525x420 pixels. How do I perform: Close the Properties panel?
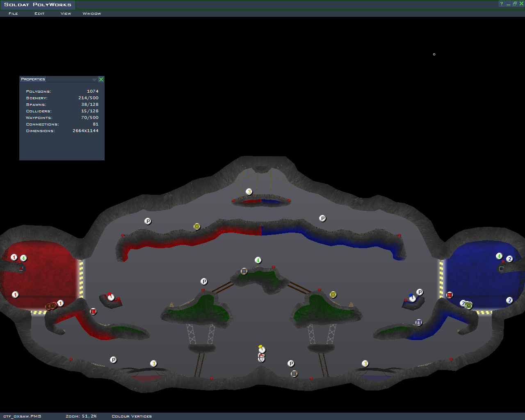click(x=101, y=79)
